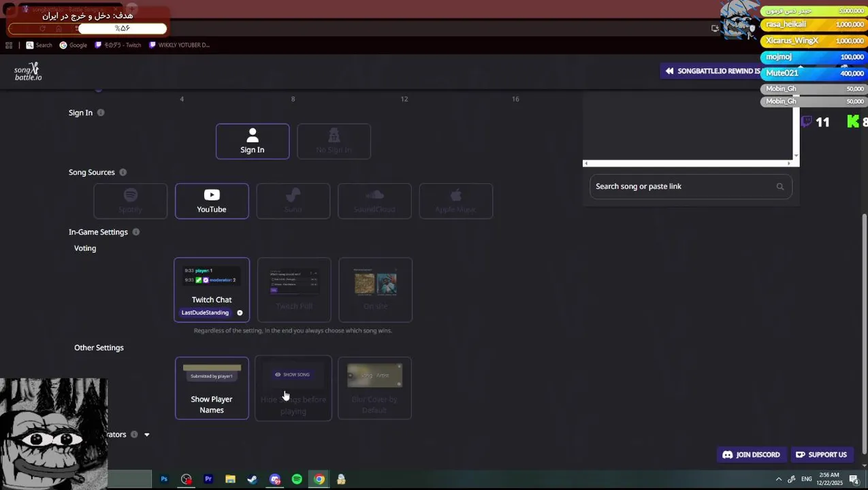The width and height of the screenshot is (868, 490).
Task: Open the songbattle.io logo home link
Action: point(28,71)
